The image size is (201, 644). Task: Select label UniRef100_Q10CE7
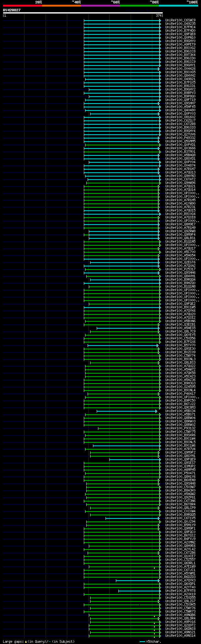[180, 556]
